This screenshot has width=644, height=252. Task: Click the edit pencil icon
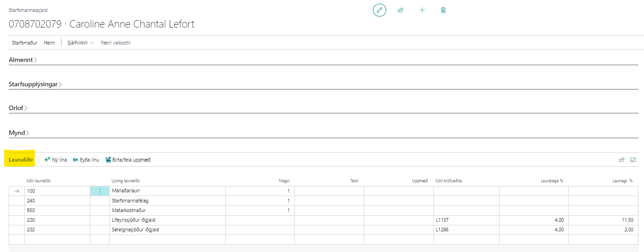point(379,10)
